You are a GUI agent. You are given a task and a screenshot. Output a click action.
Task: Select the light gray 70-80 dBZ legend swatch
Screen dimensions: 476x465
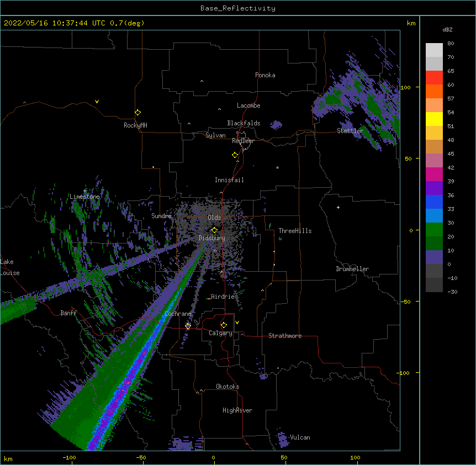click(x=434, y=50)
